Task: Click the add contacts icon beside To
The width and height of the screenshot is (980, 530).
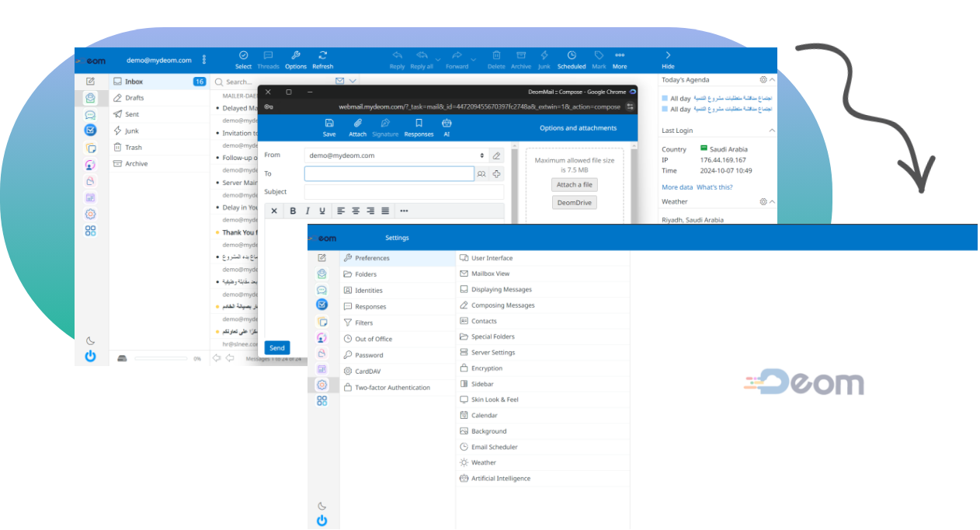Action: tap(481, 174)
